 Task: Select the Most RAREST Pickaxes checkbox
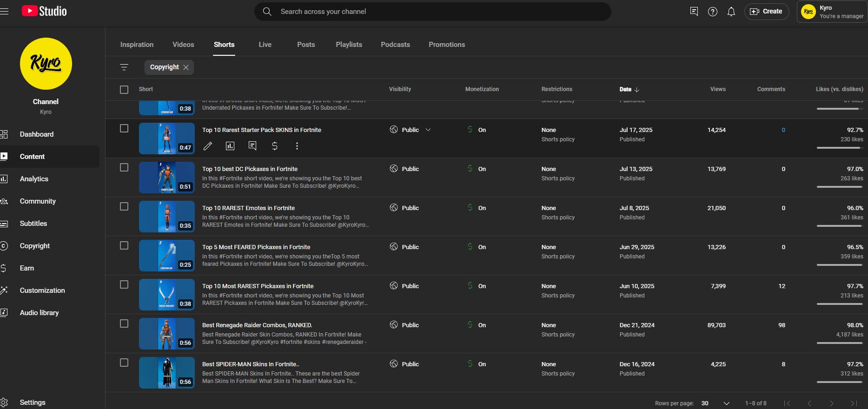tap(124, 284)
